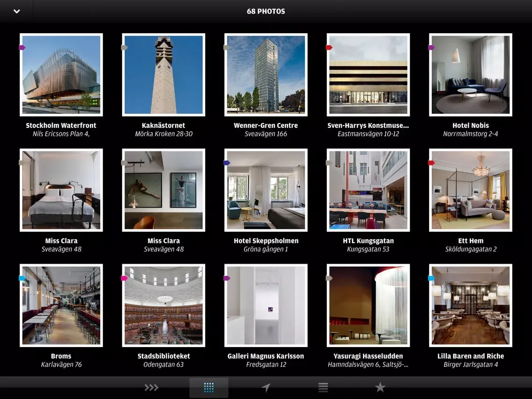The width and height of the screenshot is (532, 399).
Task: Click address Kungsgatan 53
Action: 368,249
